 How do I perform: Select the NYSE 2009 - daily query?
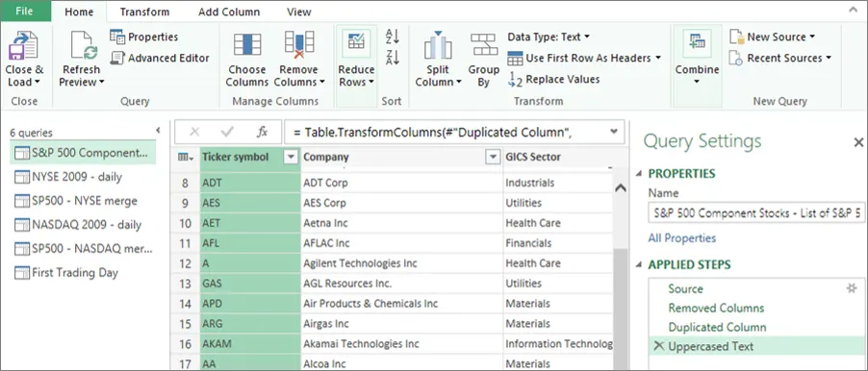click(76, 177)
